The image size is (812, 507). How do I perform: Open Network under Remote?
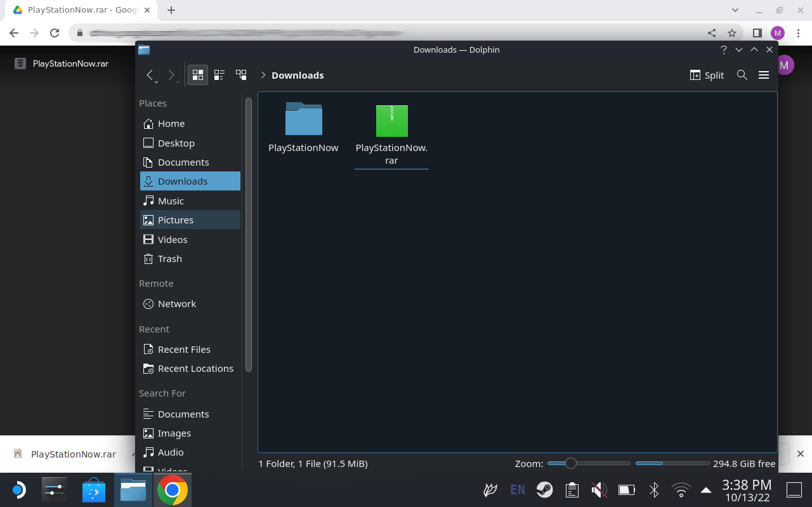pyautogui.click(x=190, y=303)
